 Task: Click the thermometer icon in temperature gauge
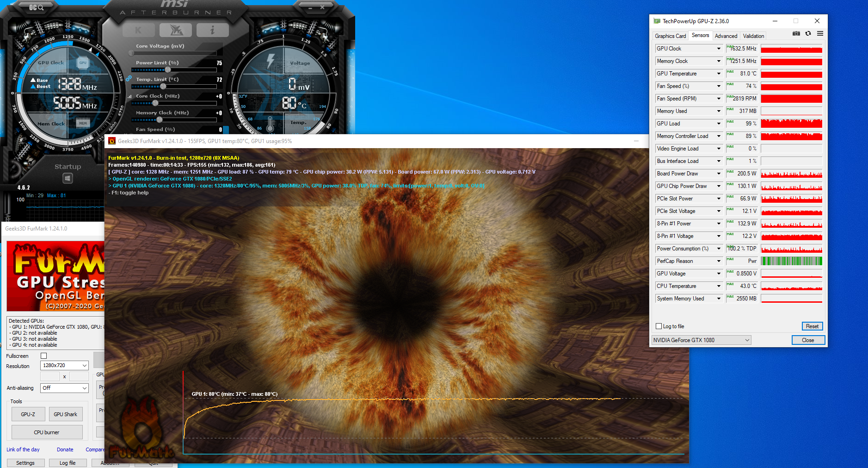pos(271,123)
